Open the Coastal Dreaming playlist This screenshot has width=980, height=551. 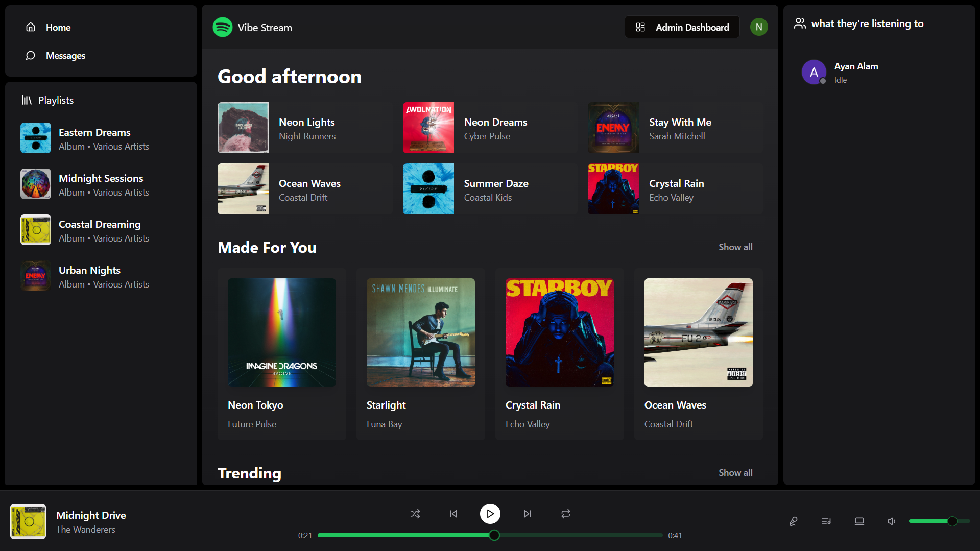101,230
